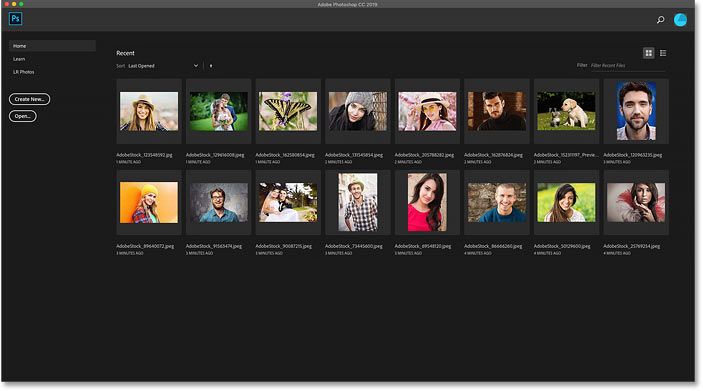Switch to thumbnail grid view
The image size is (703, 391).
coord(648,53)
